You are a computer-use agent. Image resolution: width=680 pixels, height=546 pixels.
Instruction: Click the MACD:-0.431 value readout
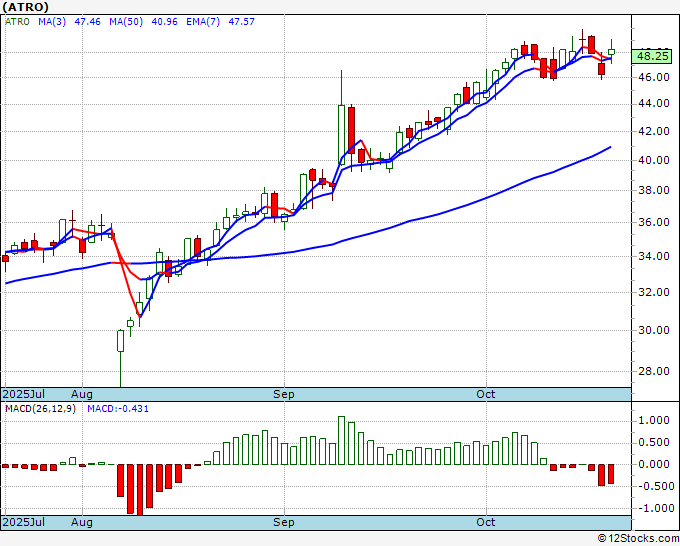click(x=118, y=409)
